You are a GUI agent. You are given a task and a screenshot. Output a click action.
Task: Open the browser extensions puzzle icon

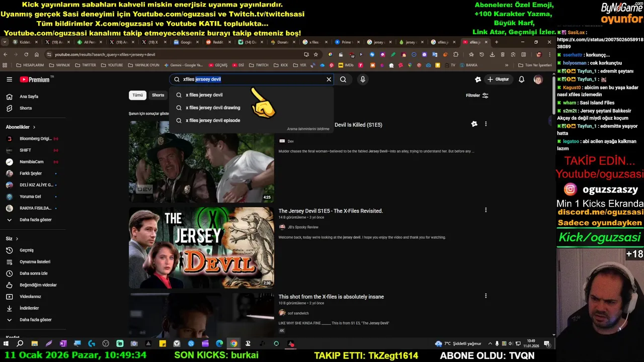(x=456, y=54)
